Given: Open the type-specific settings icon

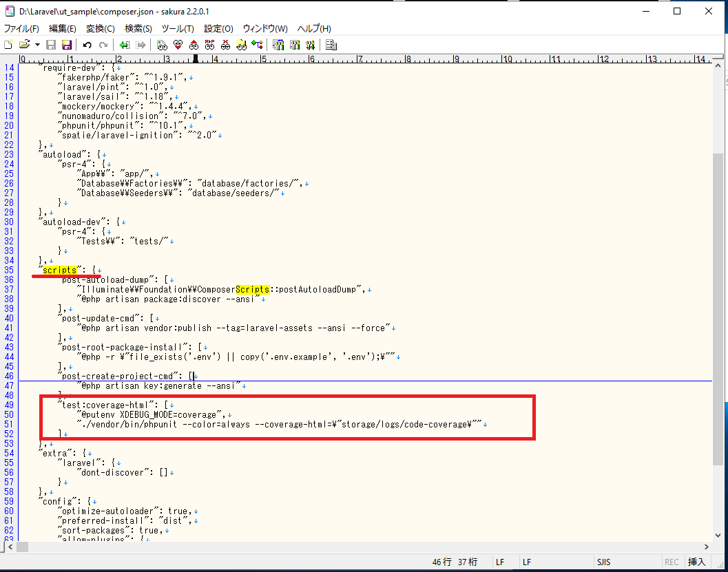Looking at the screenshot, I should click(294, 45).
